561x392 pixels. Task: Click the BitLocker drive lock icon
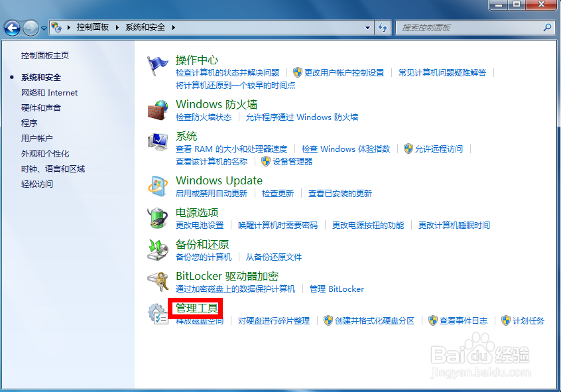pyautogui.click(x=158, y=281)
